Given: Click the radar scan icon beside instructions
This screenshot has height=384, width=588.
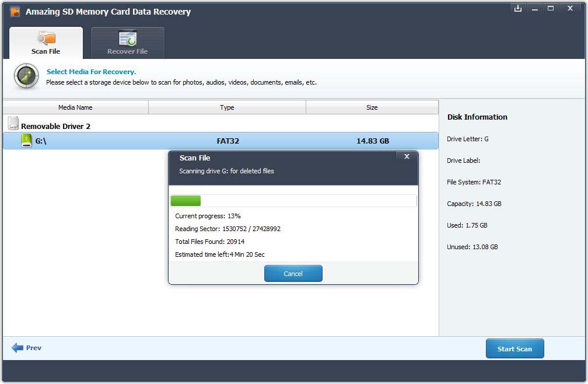Looking at the screenshot, I should click(26, 76).
